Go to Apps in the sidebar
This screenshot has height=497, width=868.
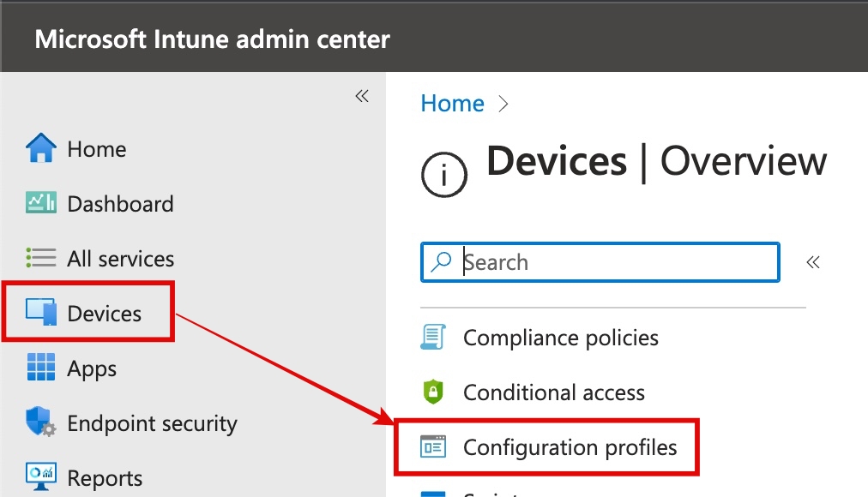[x=92, y=368]
